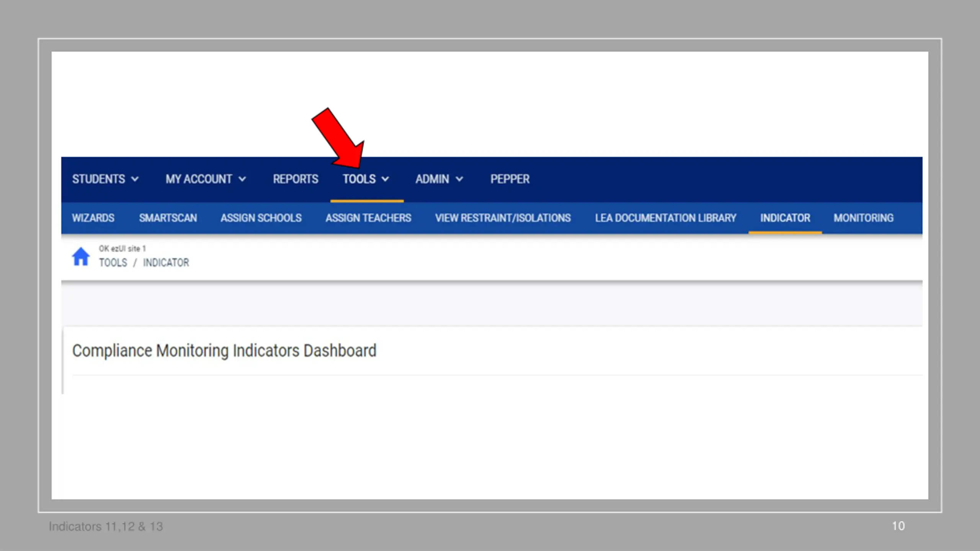Viewport: 980px width, 551px height.
Task: Open the My Account dropdown arrow
Action: coord(242,179)
